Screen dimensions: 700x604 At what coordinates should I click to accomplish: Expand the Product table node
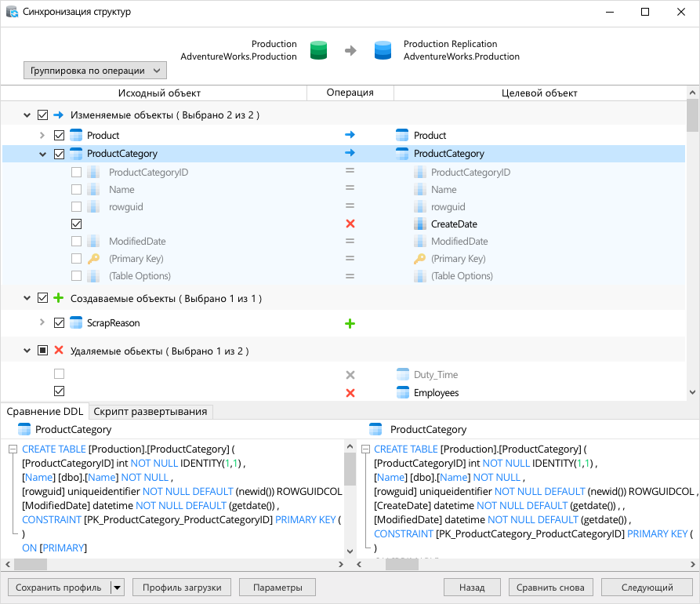click(x=42, y=135)
